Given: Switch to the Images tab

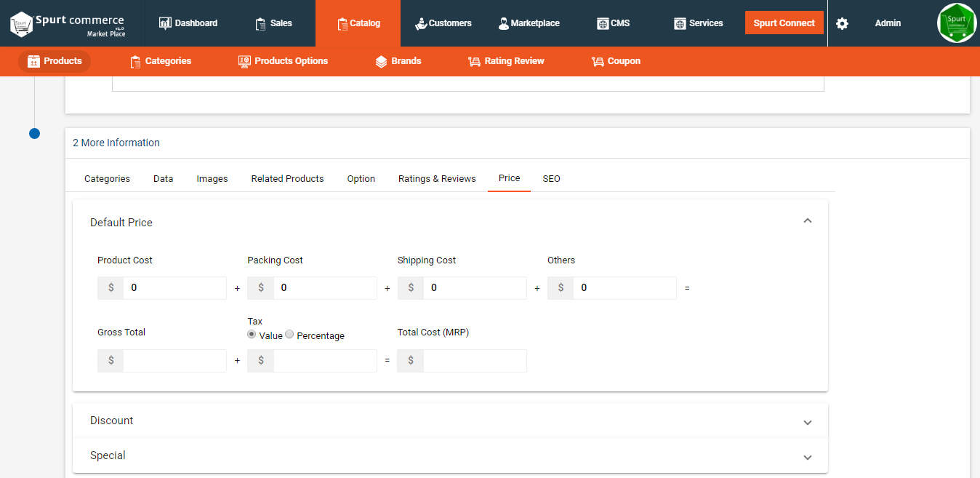Looking at the screenshot, I should pos(212,178).
